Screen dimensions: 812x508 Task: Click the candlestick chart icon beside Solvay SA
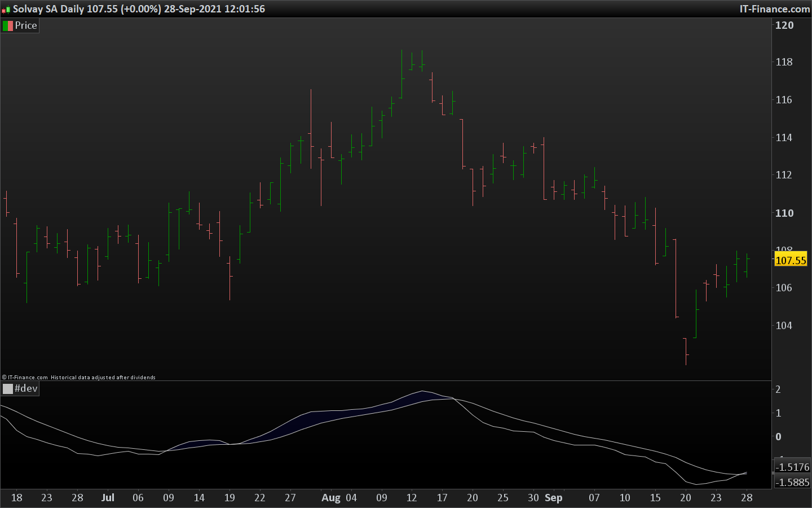[6, 10]
